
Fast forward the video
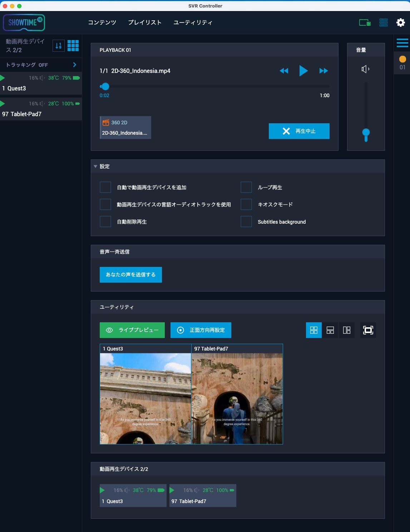click(323, 71)
